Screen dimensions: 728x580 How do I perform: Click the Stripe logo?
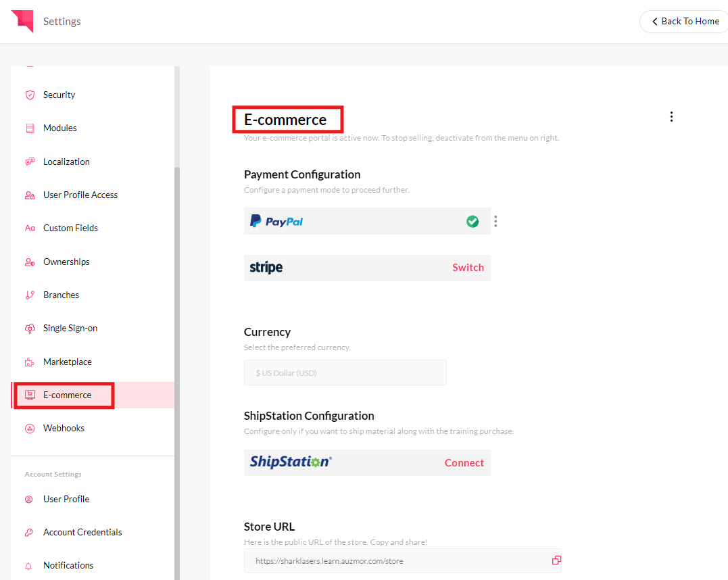point(266,268)
